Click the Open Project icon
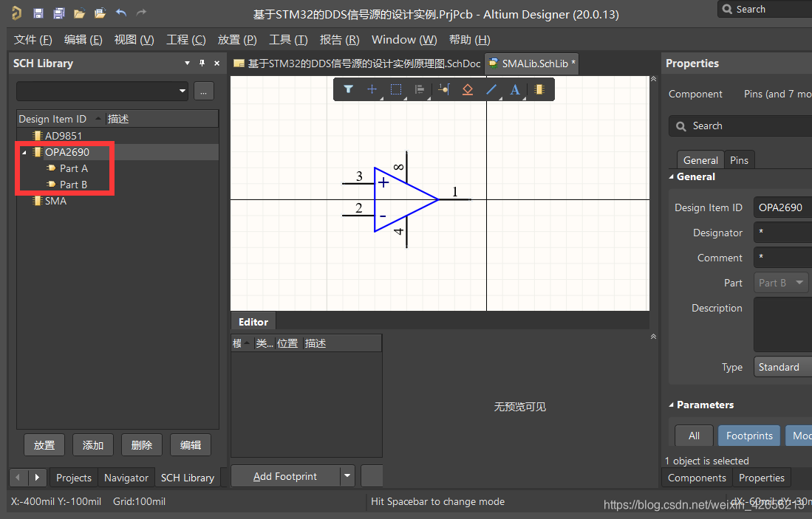 [x=100, y=13]
